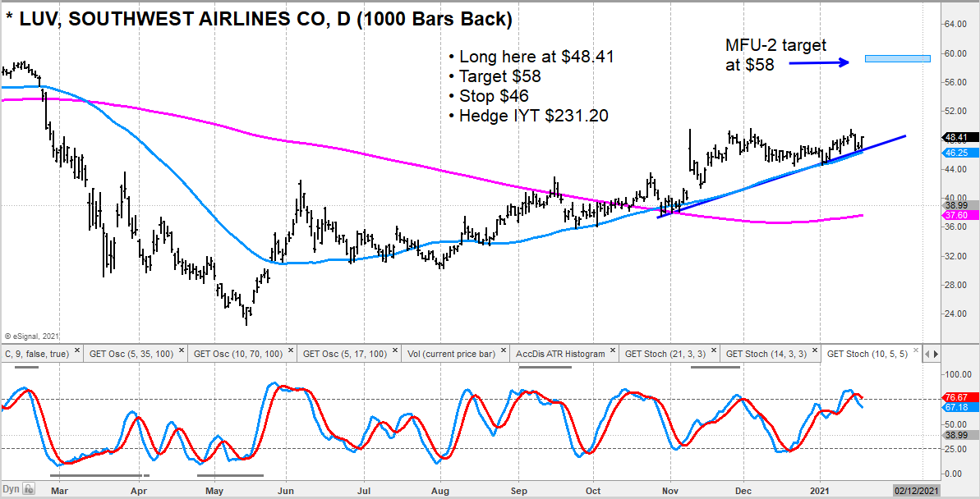Click the 'Hedge IYT $231.20' annotation
980x499 pixels.
pyautogui.click(x=529, y=116)
